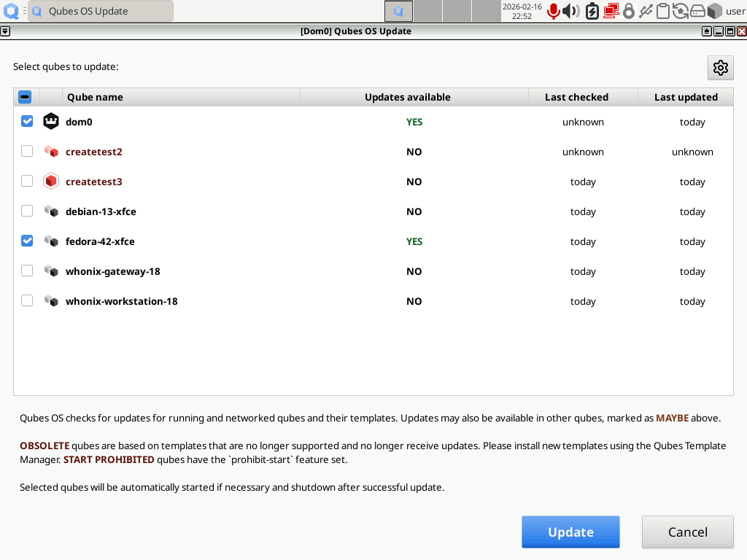Click the blue Update button
The width and height of the screenshot is (747, 560).
point(570,532)
